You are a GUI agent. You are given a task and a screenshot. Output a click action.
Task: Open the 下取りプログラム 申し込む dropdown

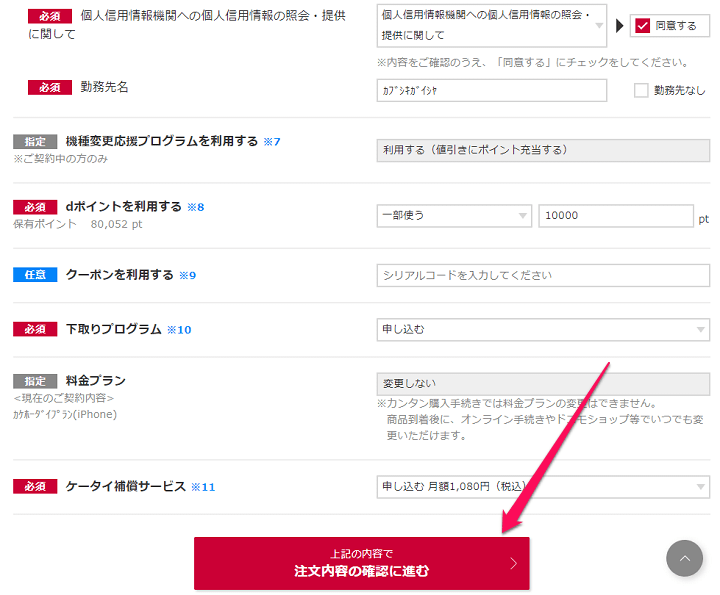tap(543, 330)
